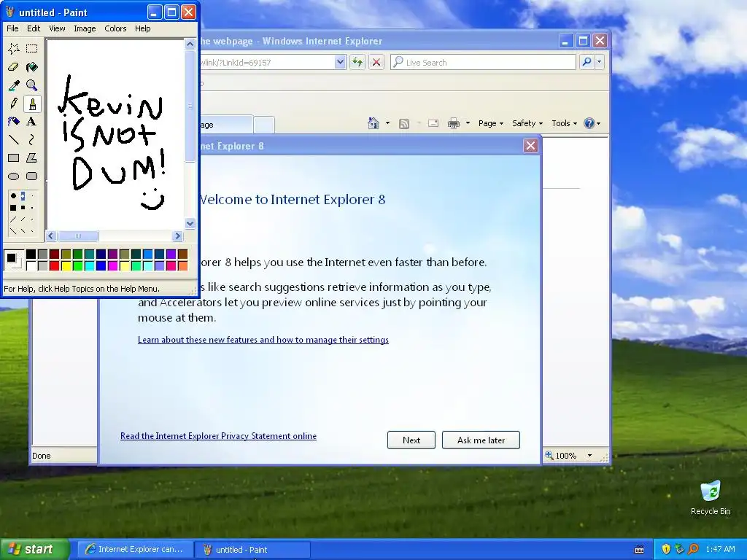Click the security shield tray icon
Screen dimensions: 747x560
click(x=666, y=549)
